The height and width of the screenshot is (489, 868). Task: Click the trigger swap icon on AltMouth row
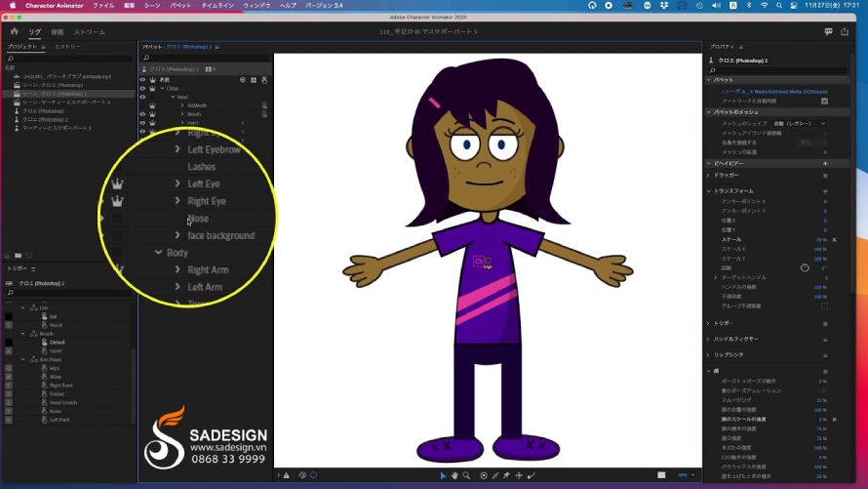(264, 105)
